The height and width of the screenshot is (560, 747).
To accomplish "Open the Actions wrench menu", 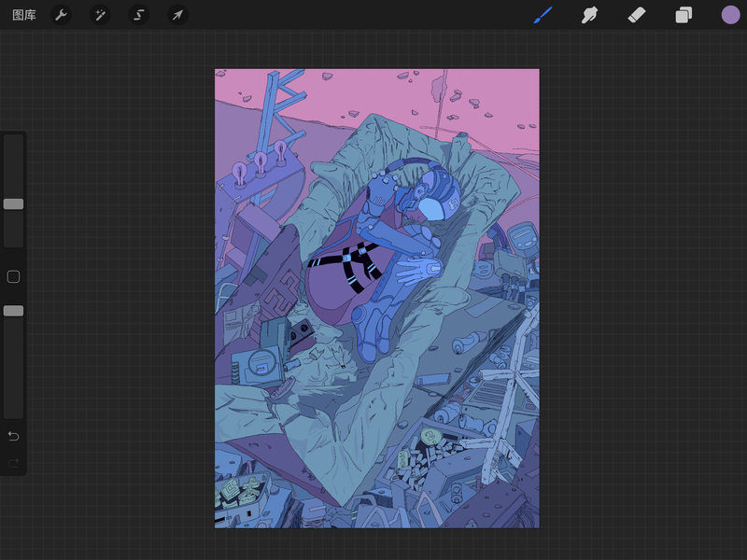I will point(61,15).
